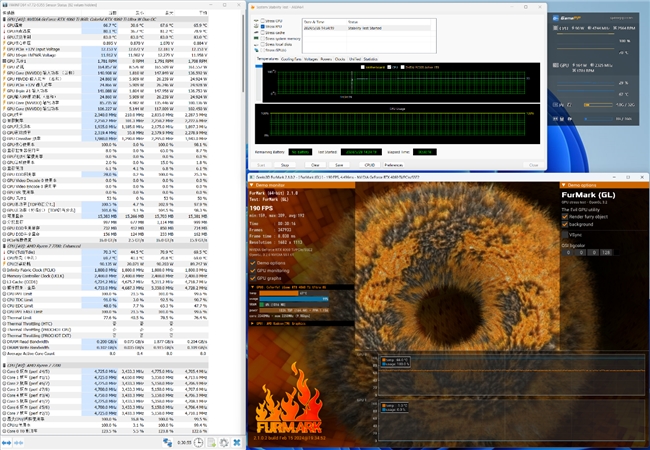Click HWiNFO expand columns arrows icon

point(7,443)
